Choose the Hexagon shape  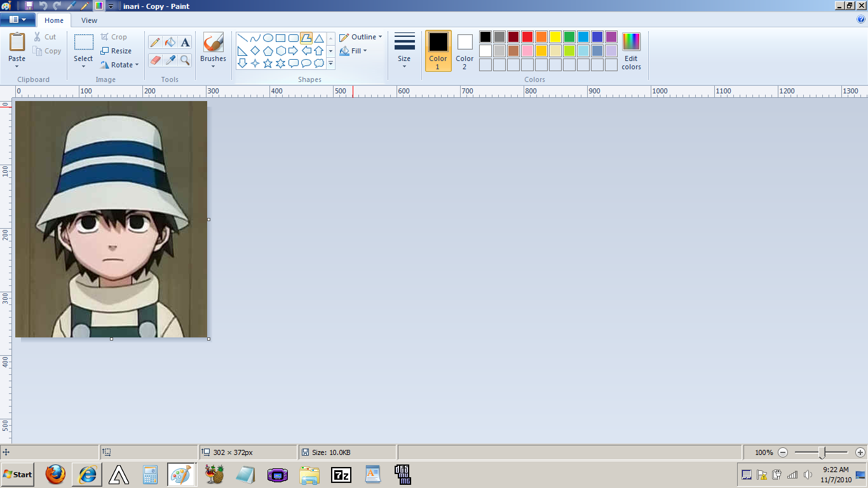[280, 51]
